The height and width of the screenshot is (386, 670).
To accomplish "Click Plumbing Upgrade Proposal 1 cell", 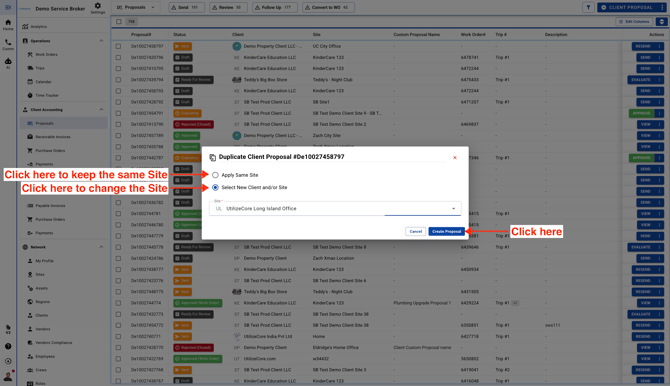I will click(422, 303).
